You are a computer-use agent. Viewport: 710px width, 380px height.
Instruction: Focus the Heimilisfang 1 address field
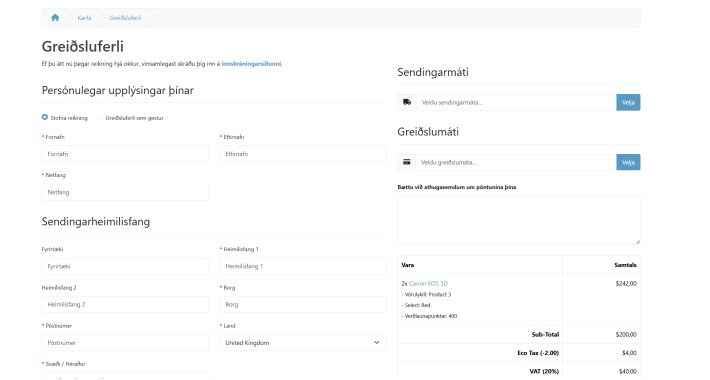[303, 266]
